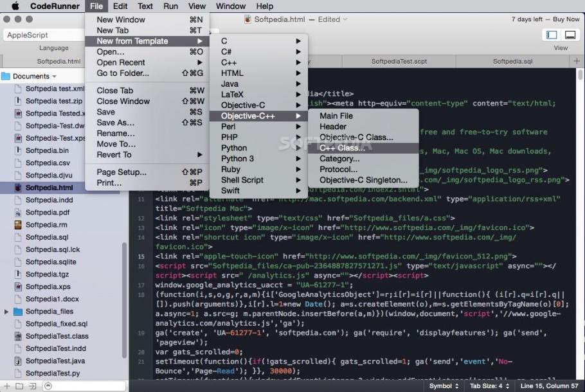Screen dimensions: 585x392
Task: Choose Save As... from File menu
Action: pyautogui.click(x=147, y=123)
